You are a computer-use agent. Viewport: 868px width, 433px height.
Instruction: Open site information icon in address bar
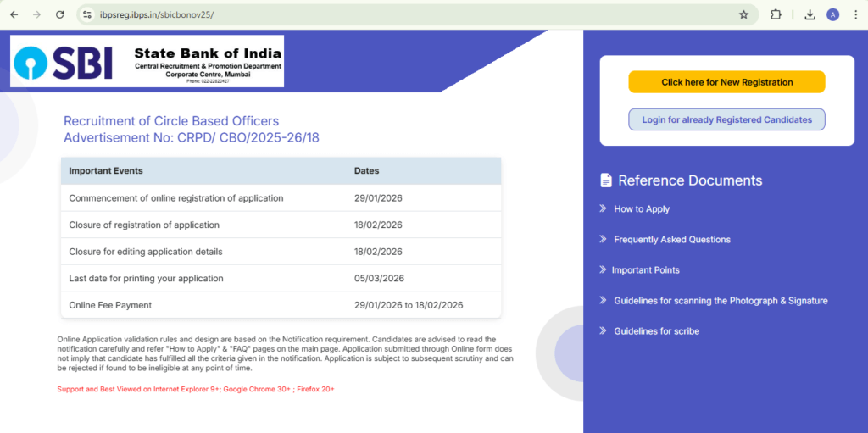pos(87,14)
